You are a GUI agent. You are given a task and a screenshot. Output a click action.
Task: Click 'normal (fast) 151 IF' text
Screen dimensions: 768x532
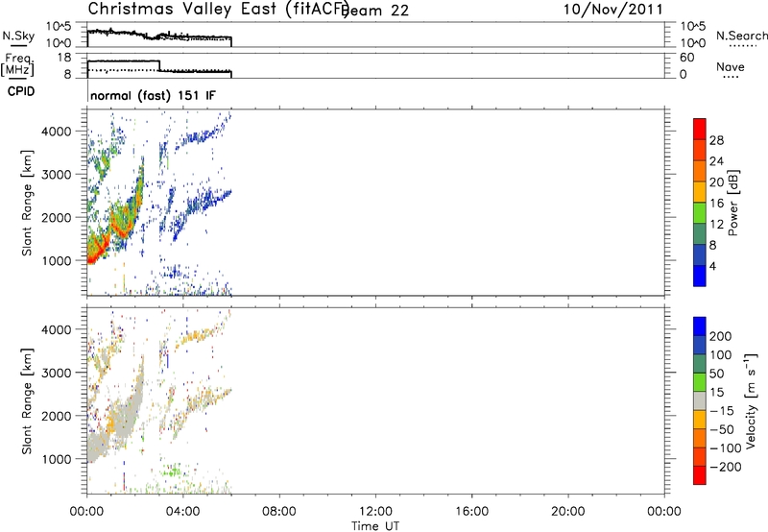click(x=153, y=95)
